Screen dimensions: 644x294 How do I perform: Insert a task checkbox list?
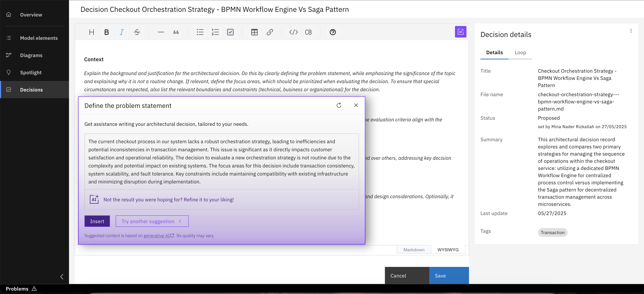[x=230, y=32]
